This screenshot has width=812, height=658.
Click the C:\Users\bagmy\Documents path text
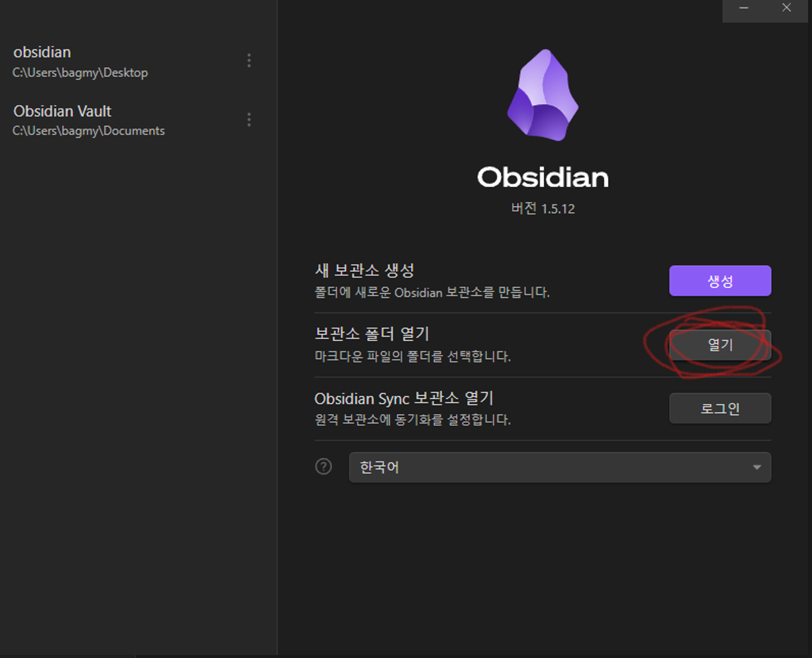click(88, 131)
